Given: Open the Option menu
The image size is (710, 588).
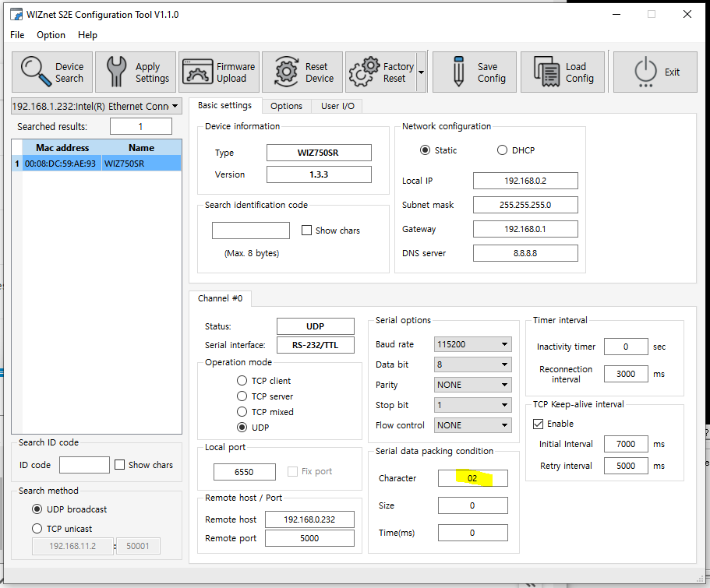Looking at the screenshot, I should pyautogui.click(x=51, y=35).
